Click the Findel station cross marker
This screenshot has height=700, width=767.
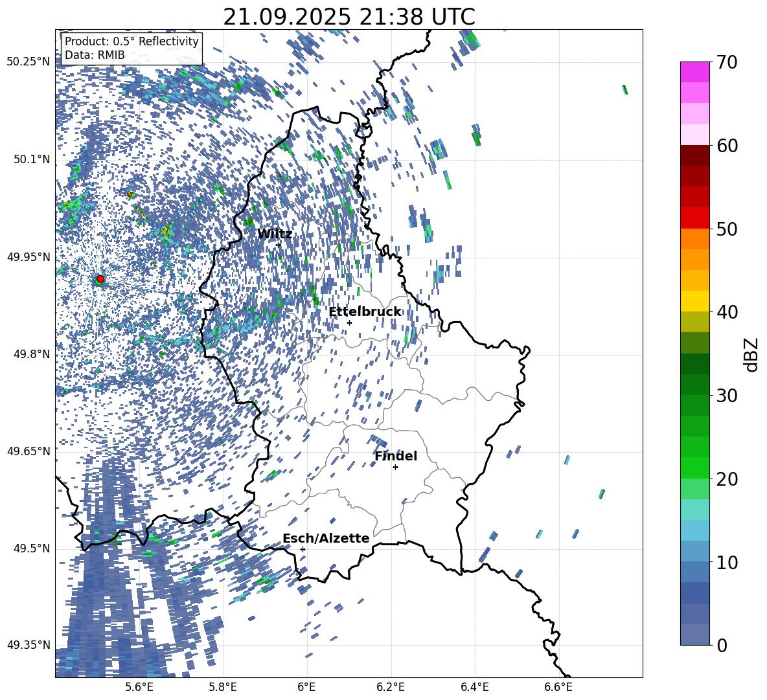pyautogui.click(x=395, y=468)
